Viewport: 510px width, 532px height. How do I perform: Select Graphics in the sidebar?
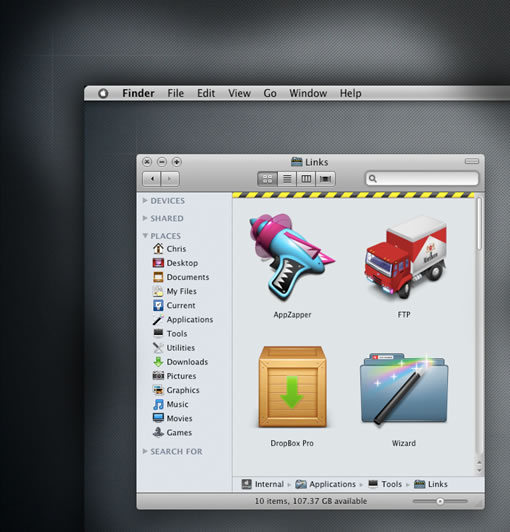point(176,390)
